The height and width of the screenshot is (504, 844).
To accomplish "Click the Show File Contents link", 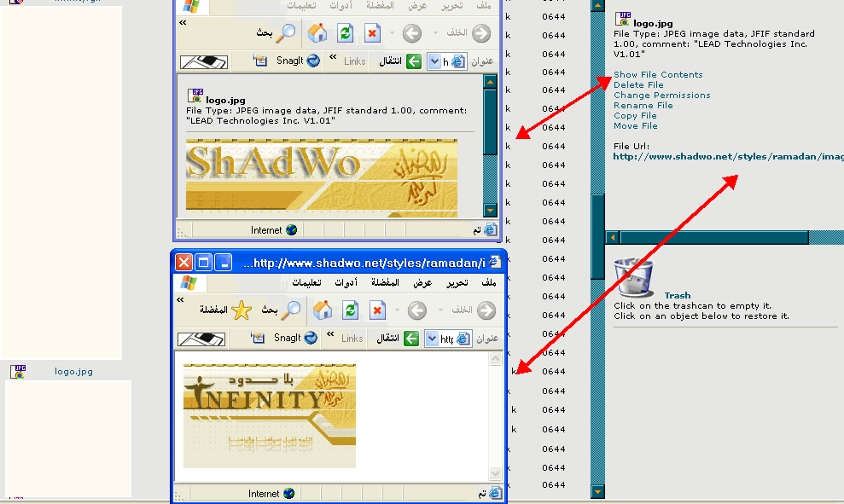I will click(x=658, y=75).
